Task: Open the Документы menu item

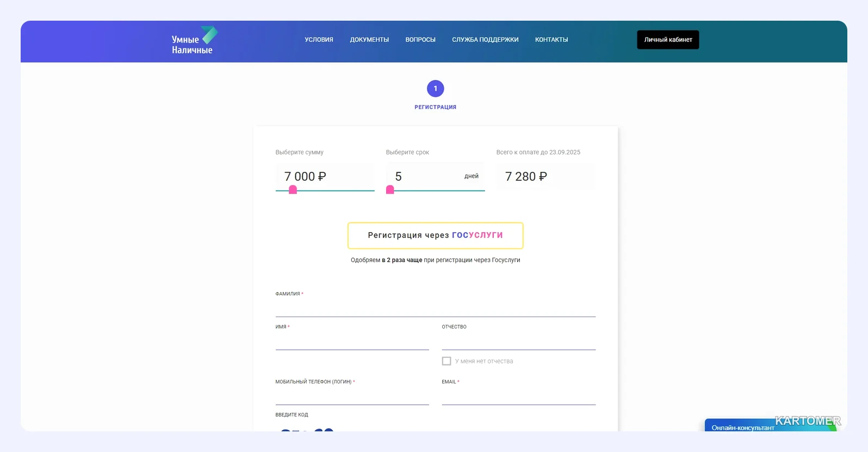Action: [x=369, y=40]
